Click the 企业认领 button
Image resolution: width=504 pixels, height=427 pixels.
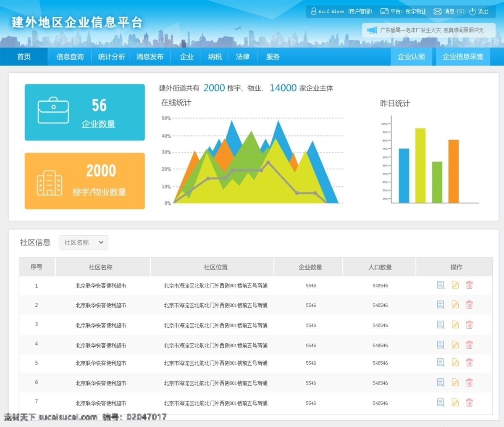point(411,57)
